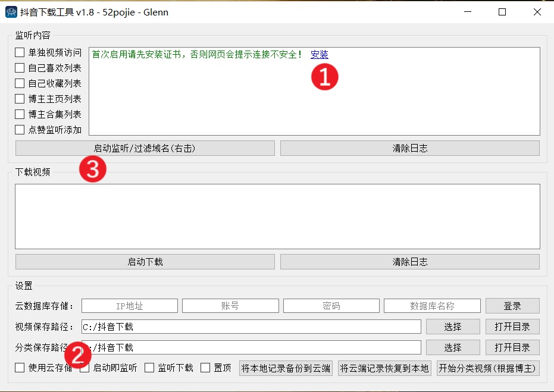Click 将云端记录恢复到本地 button

(384, 368)
